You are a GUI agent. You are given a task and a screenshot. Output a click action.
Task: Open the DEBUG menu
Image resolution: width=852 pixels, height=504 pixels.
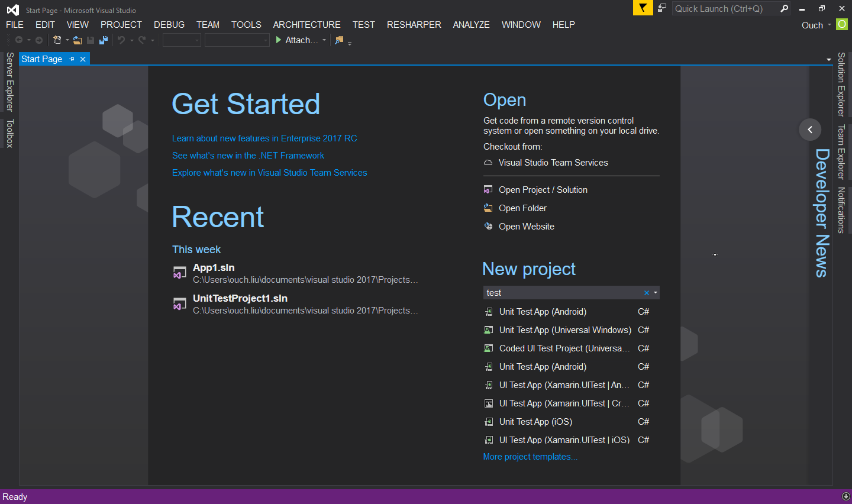[169, 25]
